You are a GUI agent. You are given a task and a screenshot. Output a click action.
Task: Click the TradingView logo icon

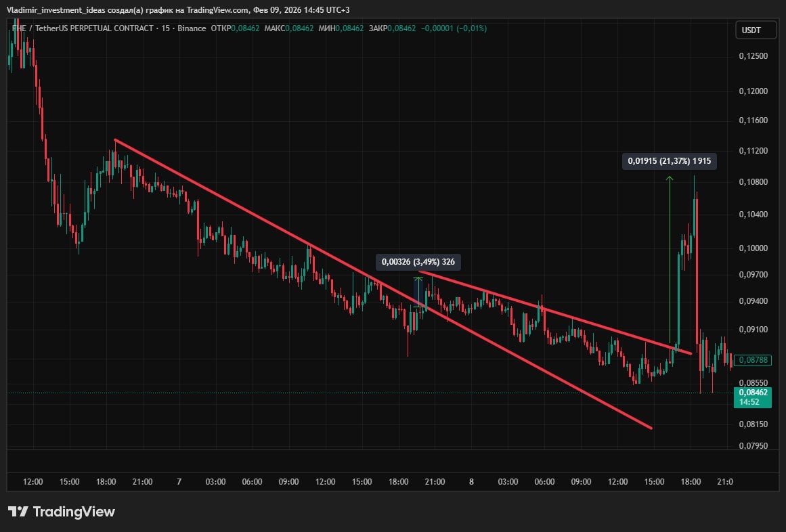[18, 512]
